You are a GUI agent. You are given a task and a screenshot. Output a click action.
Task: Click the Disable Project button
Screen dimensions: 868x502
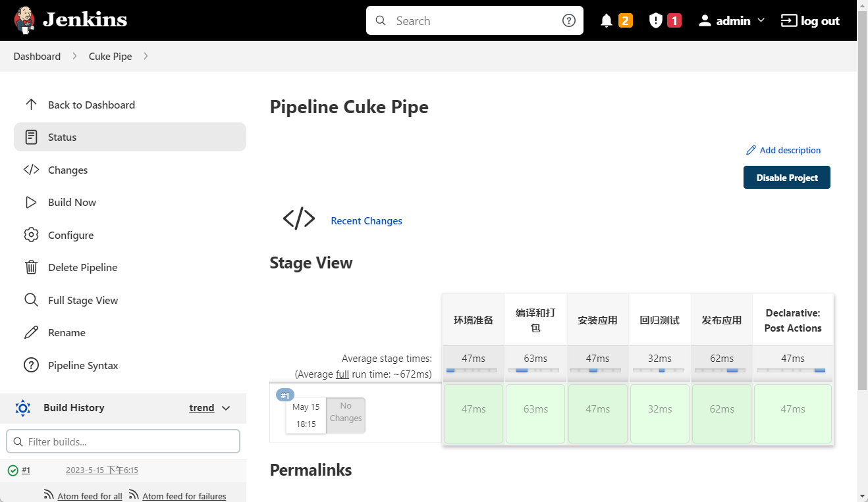pyautogui.click(x=787, y=178)
